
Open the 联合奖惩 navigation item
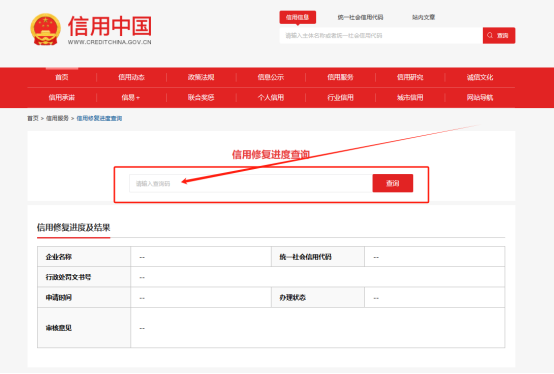tap(201, 97)
